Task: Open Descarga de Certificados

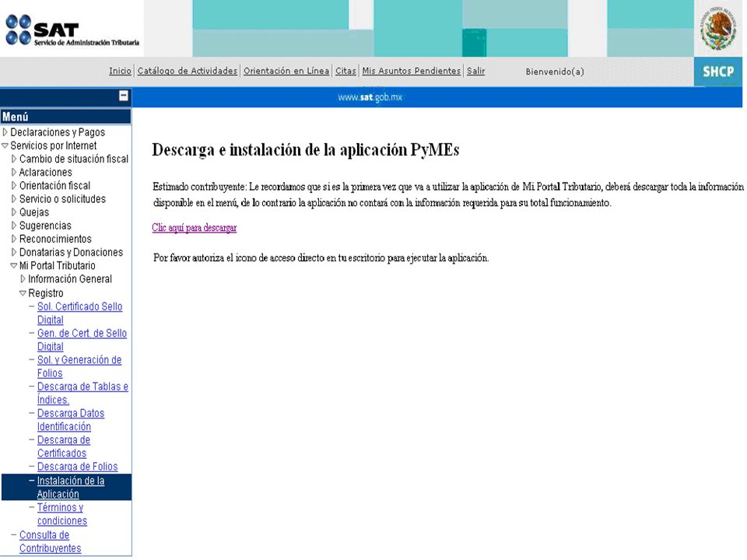Action: (x=63, y=446)
